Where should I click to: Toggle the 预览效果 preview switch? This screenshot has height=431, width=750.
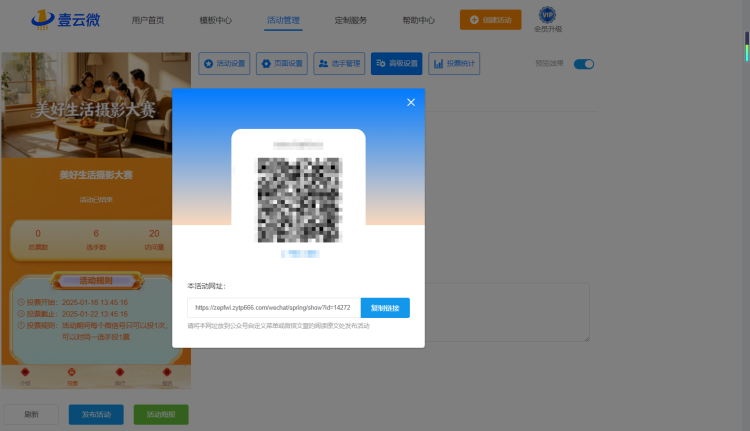[x=584, y=64]
